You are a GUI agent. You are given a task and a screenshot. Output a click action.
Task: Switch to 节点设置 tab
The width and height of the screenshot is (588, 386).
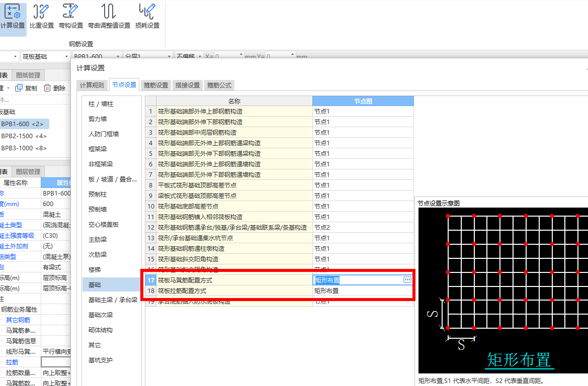click(x=124, y=85)
